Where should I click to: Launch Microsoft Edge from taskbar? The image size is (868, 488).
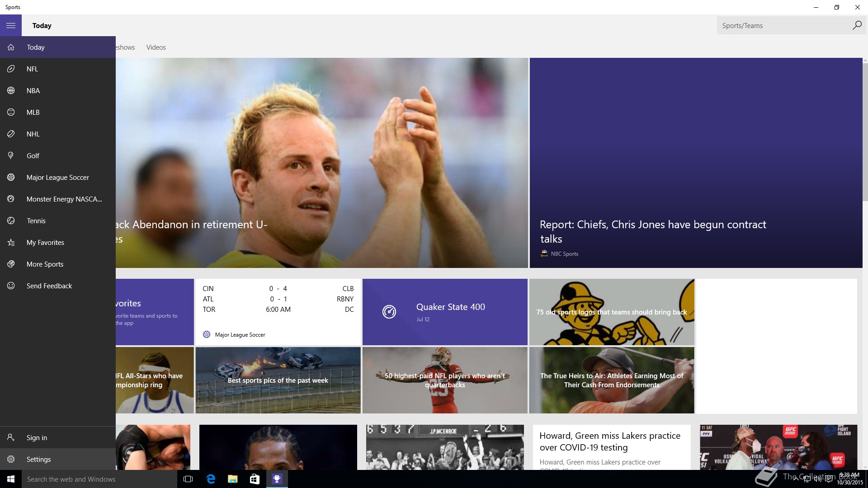pyautogui.click(x=210, y=479)
